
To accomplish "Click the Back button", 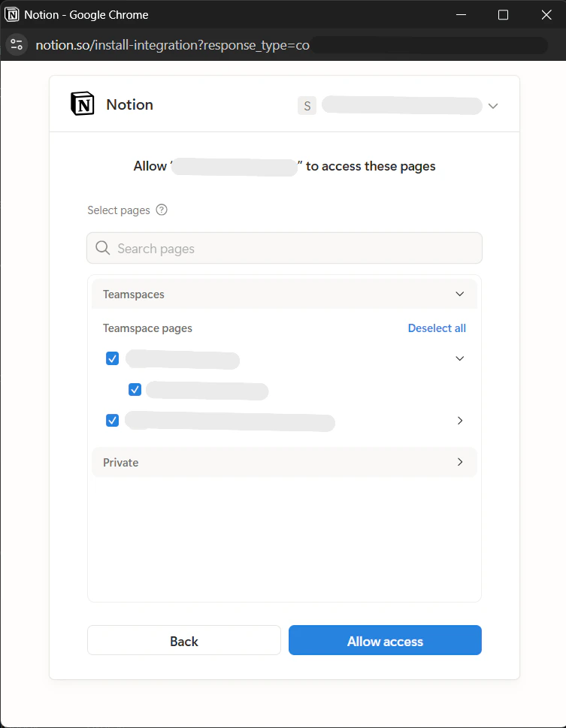I will [184, 640].
